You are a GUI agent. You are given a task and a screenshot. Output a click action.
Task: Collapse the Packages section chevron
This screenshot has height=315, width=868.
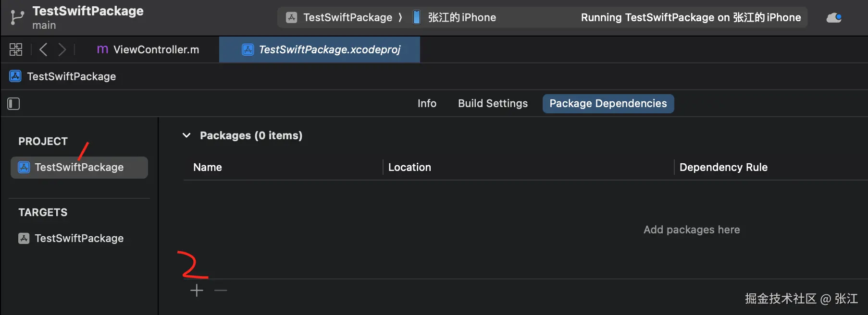coord(186,135)
